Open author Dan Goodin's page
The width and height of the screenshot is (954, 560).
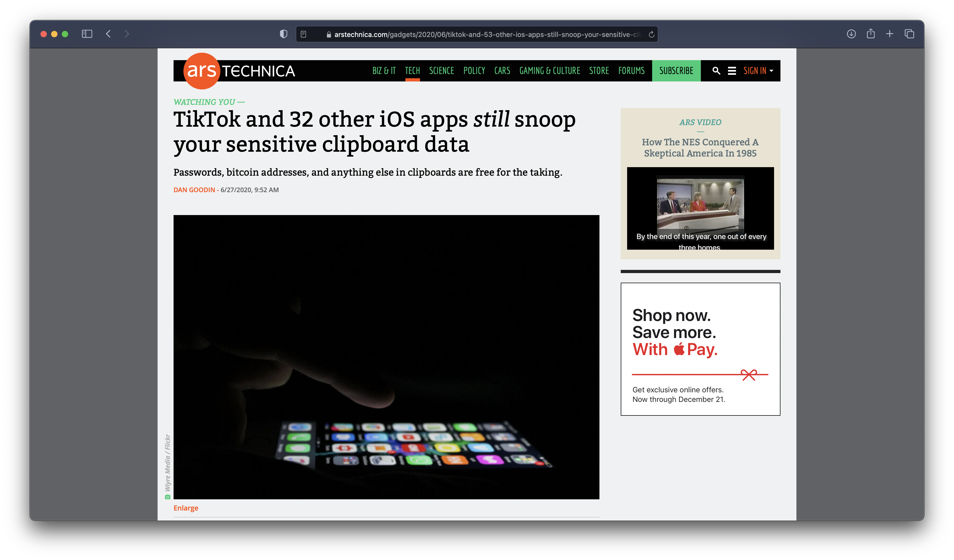pos(194,190)
